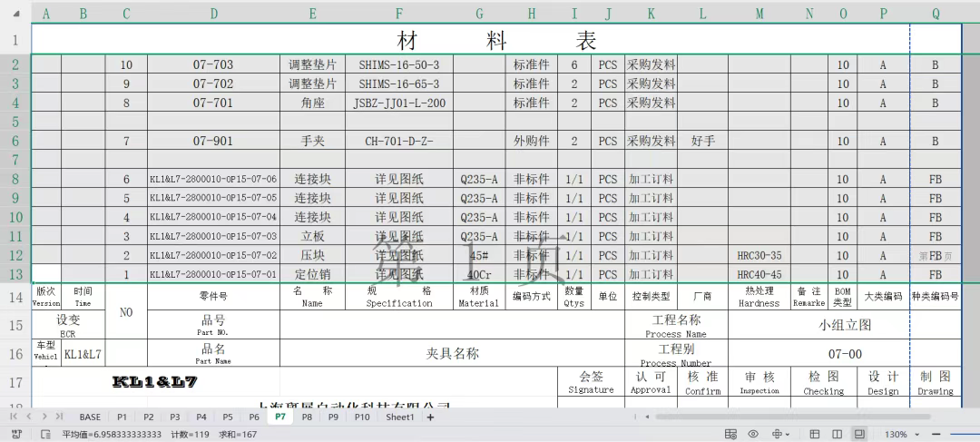Click the 40Cr material cell

pos(479,274)
